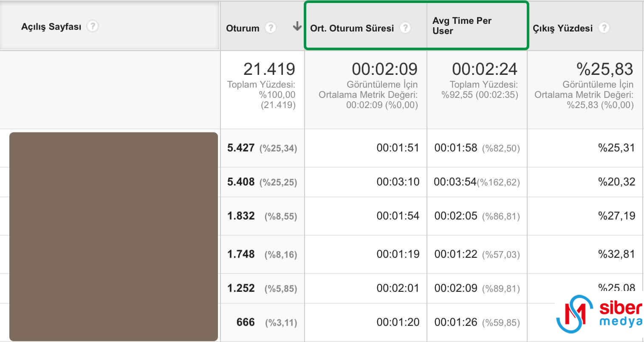Select avg time per user 00:01:26
Viewport: 644px width, 342px height.
click(456, 322)
